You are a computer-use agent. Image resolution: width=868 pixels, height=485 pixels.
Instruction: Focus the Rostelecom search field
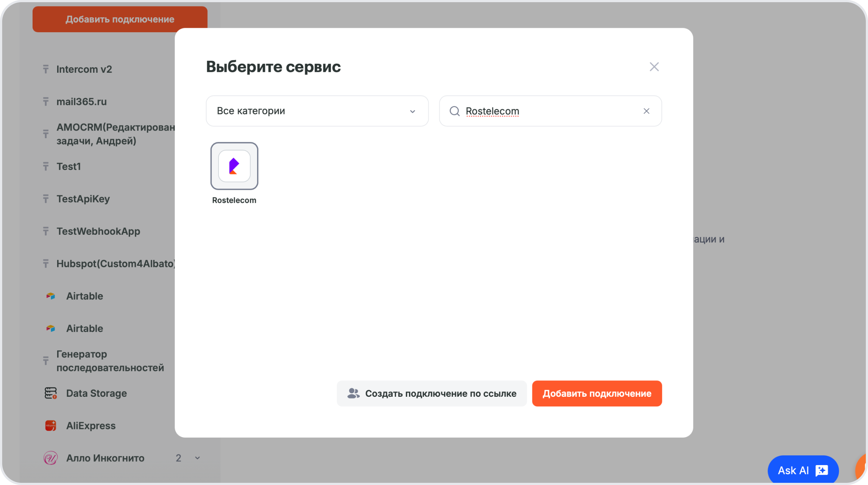(550, 111)
